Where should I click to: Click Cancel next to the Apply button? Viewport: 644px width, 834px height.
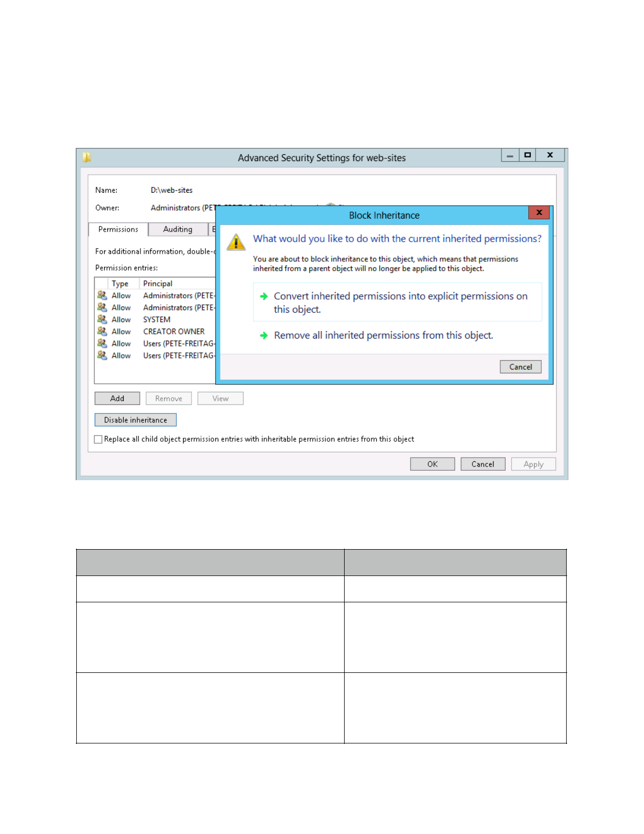pos(483,464)
